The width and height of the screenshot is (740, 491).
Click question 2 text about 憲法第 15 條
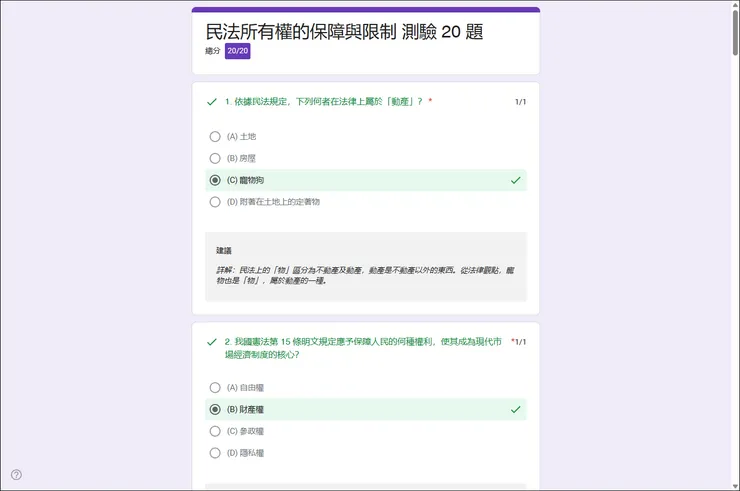click(x=363, y=348)
